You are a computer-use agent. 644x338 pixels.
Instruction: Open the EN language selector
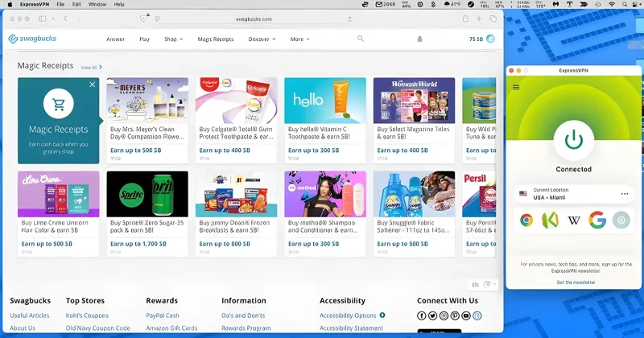[483, 285]
